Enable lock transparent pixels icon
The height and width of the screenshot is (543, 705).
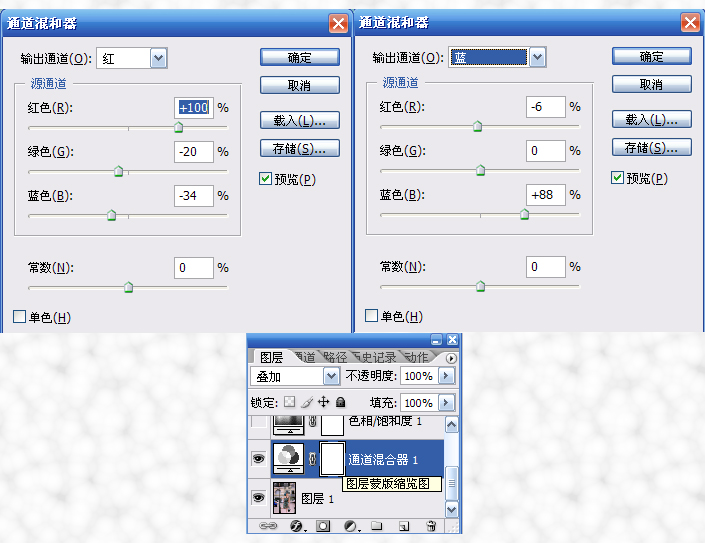[290, 402]
